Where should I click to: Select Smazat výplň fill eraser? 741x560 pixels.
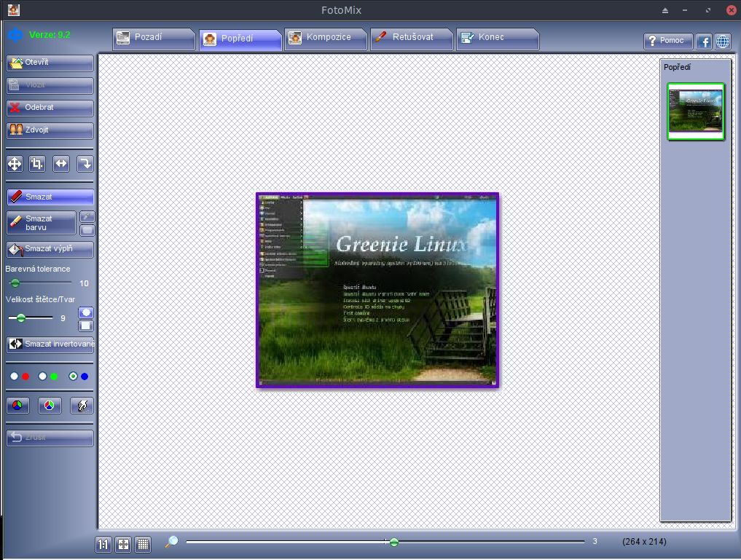pos(50,249)
